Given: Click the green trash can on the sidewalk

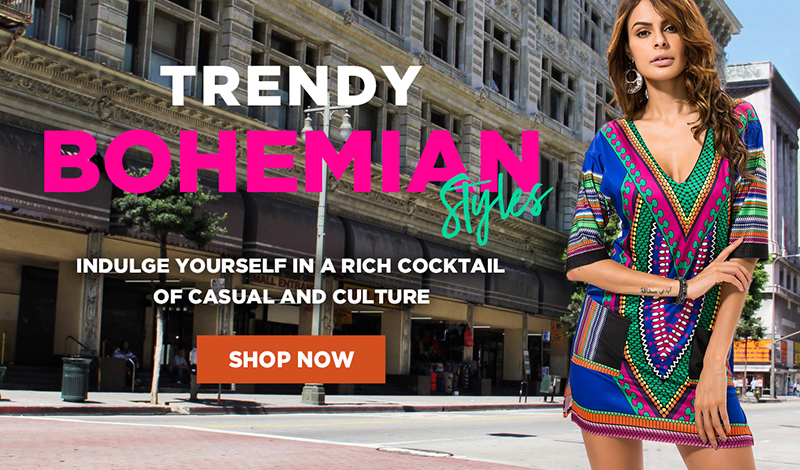Looking at the screenshot, I should click(x=76, y=379).
